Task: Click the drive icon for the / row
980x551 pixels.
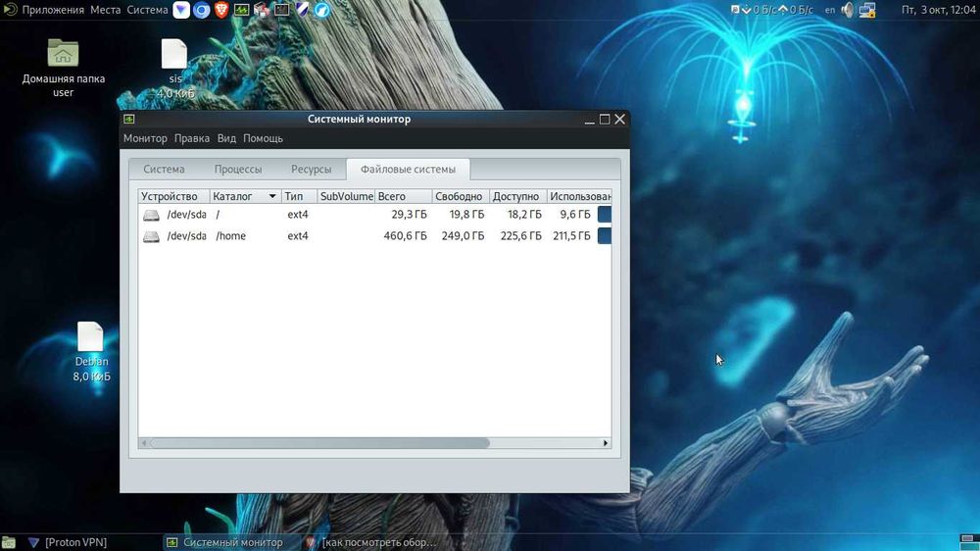Action: click(151, 215)
